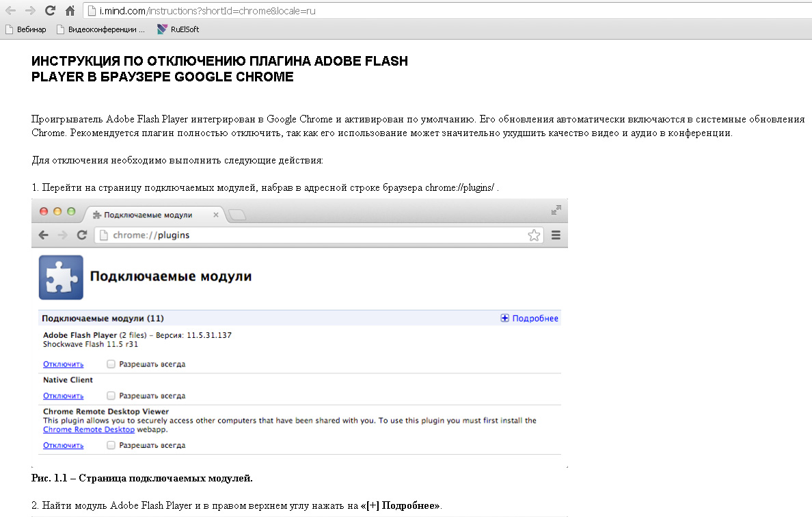Click the red close dot in embedded window
This screenshot has width=812, height=517.
pos(44,211)
